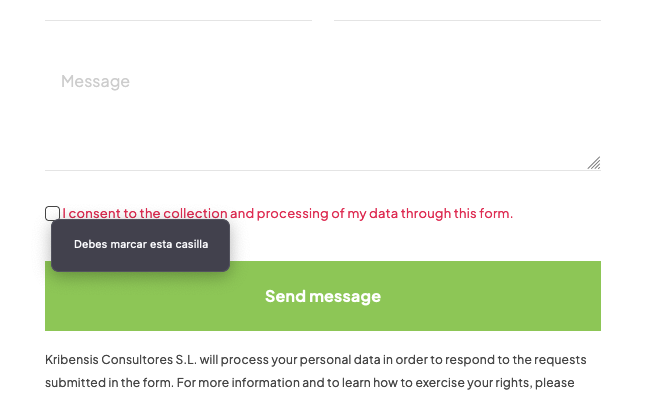
Task: Select the upper-right underlined input field
Action: [467, 10]
